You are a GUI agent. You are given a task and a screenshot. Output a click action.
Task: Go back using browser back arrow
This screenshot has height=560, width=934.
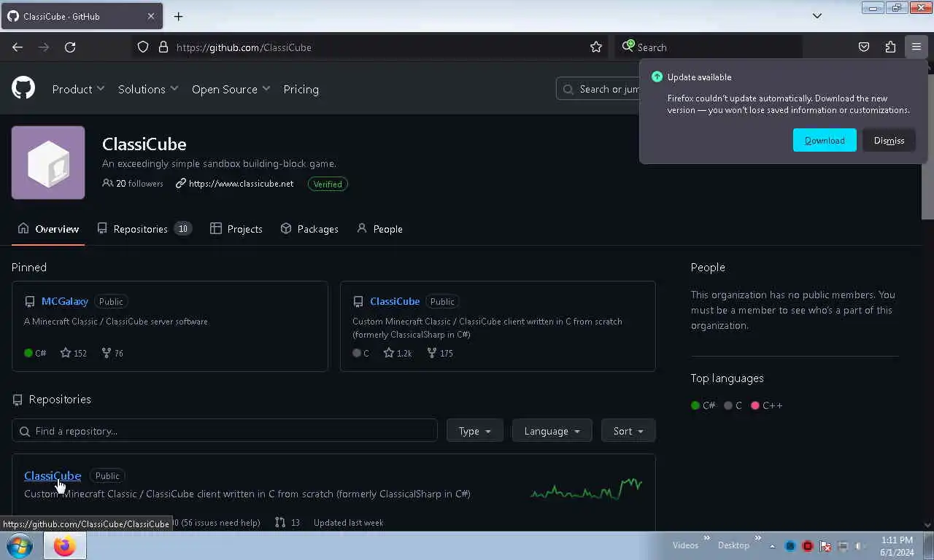point(18,47)
